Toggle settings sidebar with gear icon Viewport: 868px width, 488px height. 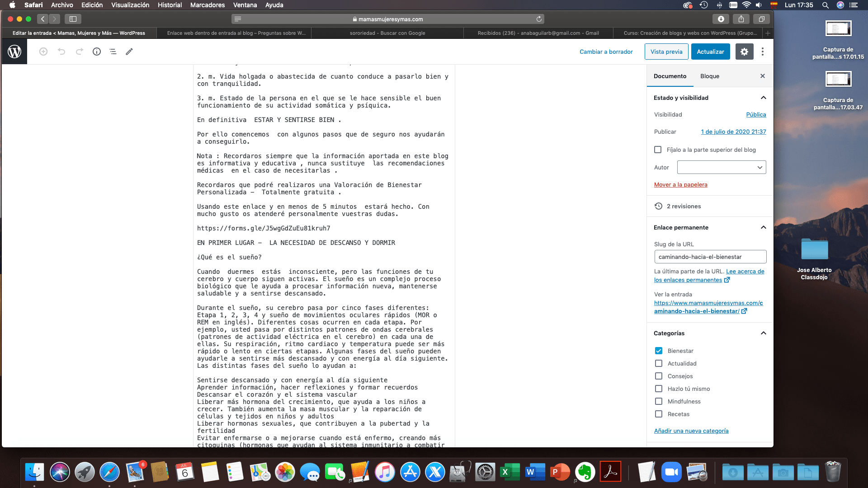pyautogui.click(x=744, y=52)
